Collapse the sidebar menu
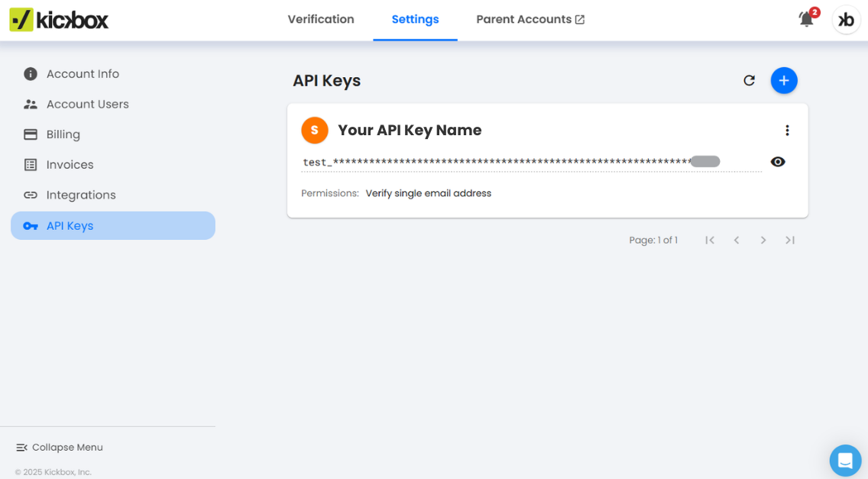Viewport: 868px width, 479px height. point(60,447)
